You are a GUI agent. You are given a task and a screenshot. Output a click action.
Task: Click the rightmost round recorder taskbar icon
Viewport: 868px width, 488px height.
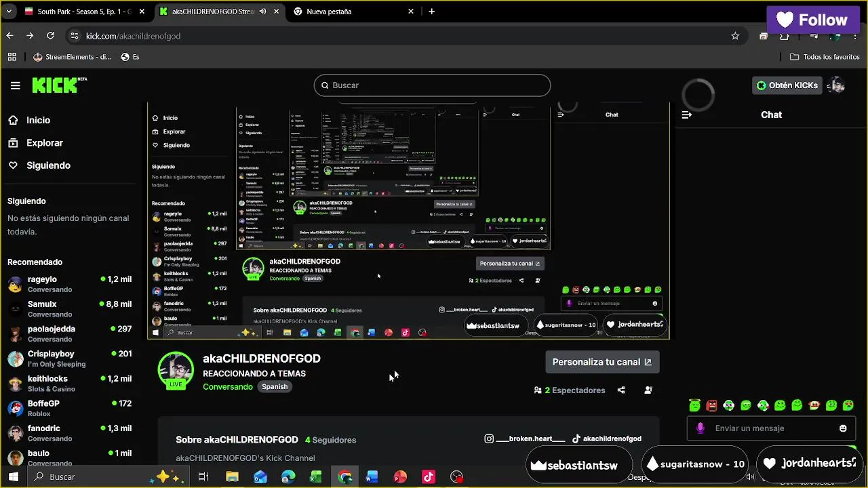click(457, 477)
